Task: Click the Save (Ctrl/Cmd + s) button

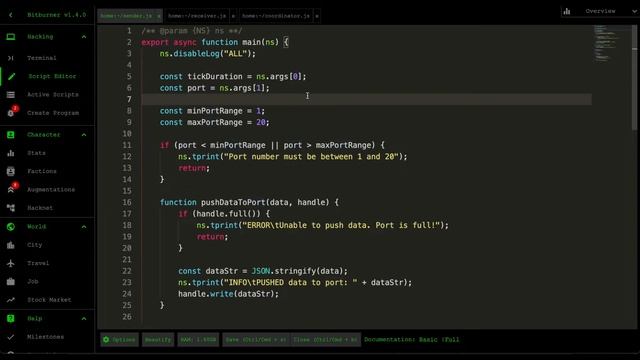Action: click(x=256, y=340)
